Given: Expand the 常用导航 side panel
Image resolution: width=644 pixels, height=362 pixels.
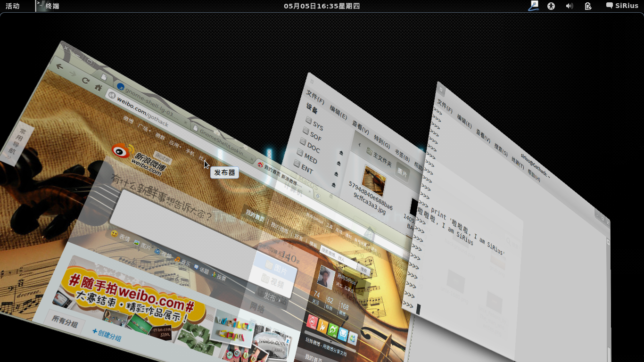Looking at the screenshot, I should 16,144.
